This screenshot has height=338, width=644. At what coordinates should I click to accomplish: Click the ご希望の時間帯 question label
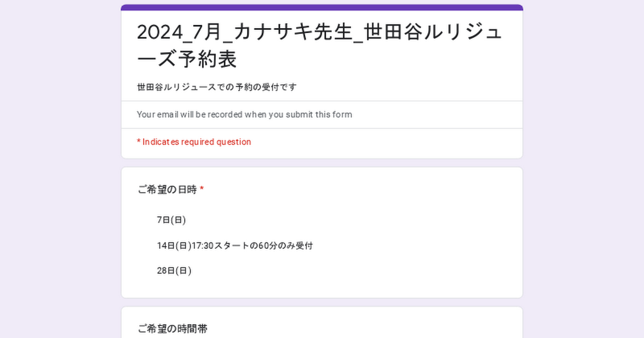(x=172, y=329)
